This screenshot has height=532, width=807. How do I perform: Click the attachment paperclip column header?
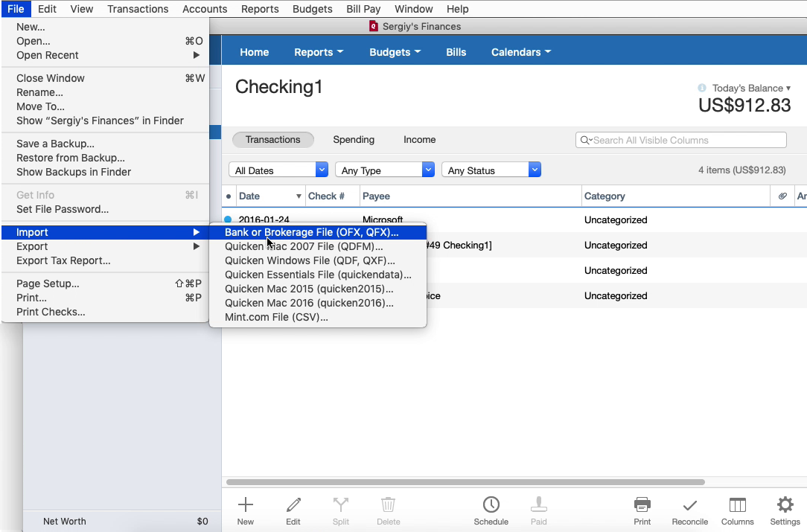tap(782, 196)
